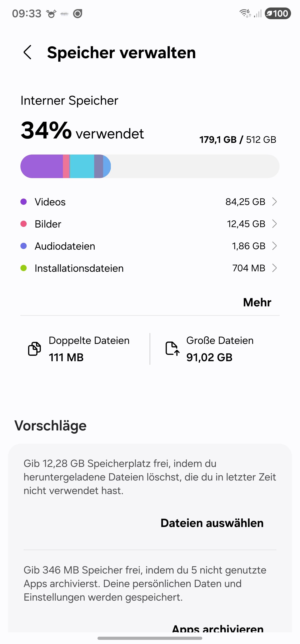This screenshot has height=644, width=300.
Task: Tap Dateien auswählen button
Action: point(212,523)
